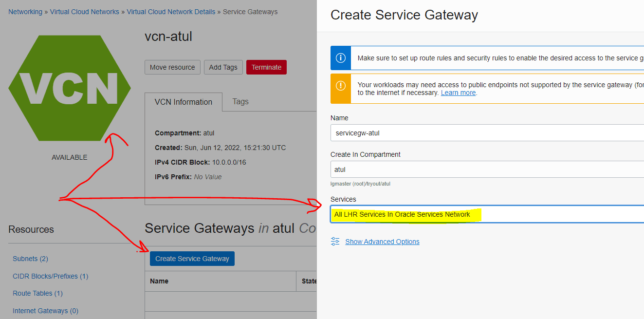The width and height of the screenshot is (644, 319).
Task: Click the Created date text
Action: tap(220, 148)
